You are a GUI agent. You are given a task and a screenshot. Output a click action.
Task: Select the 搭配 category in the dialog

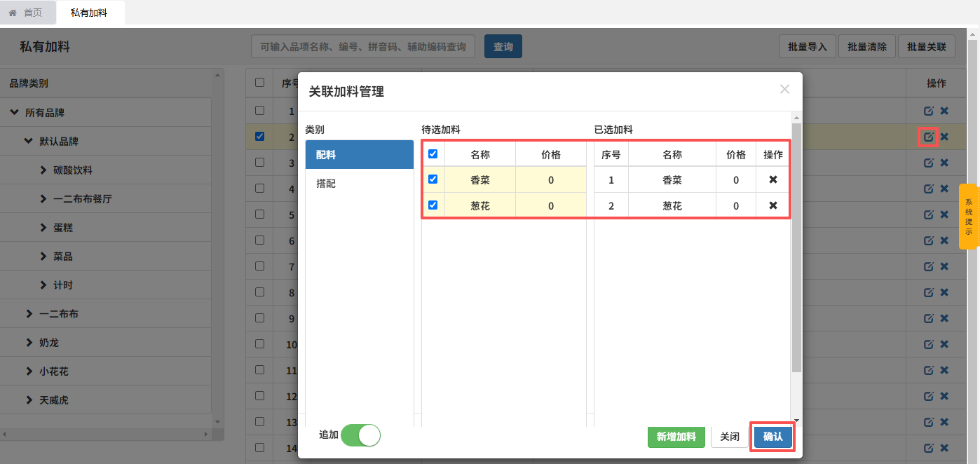[360, 184]
